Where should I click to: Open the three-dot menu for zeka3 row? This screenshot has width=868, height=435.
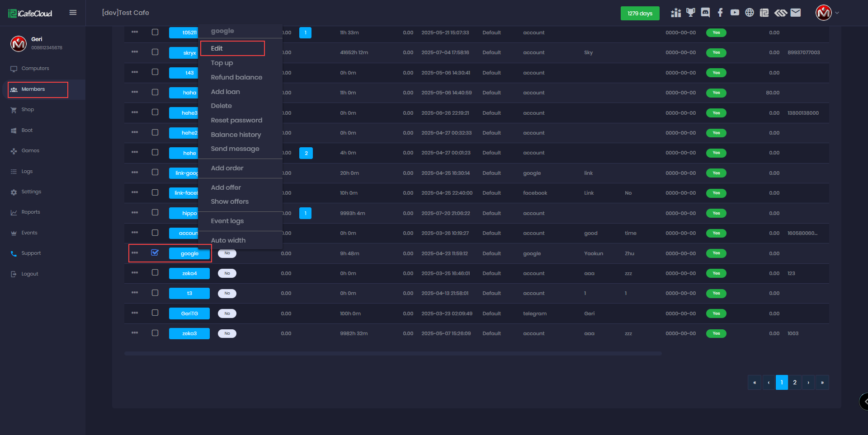click(x=135, y=333)
